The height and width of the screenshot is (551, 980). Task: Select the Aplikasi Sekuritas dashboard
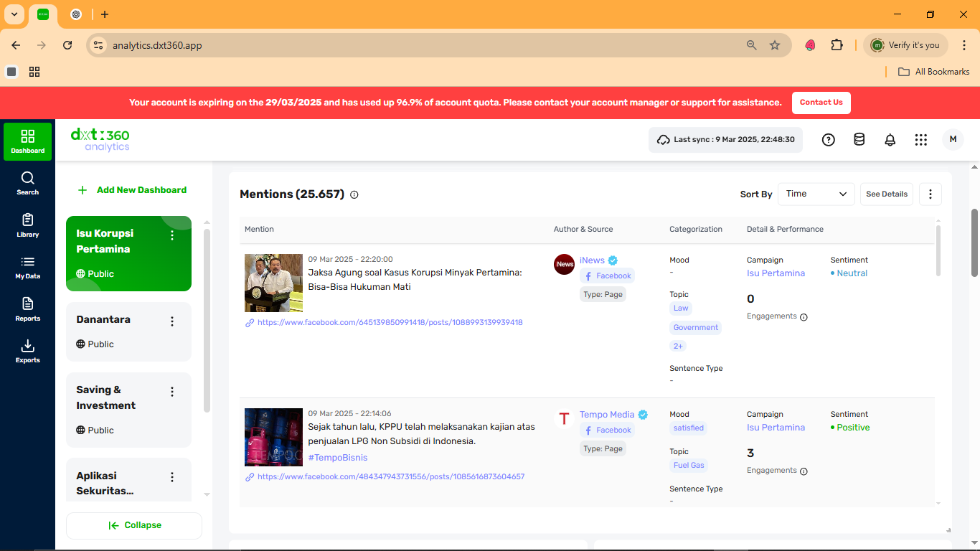pos(128,480)
